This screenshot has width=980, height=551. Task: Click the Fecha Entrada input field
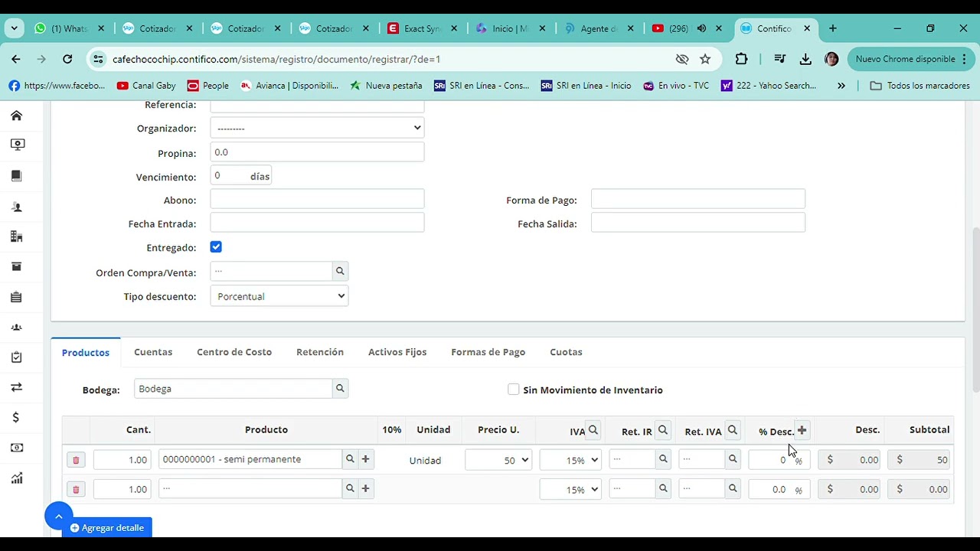click(317, 223)
